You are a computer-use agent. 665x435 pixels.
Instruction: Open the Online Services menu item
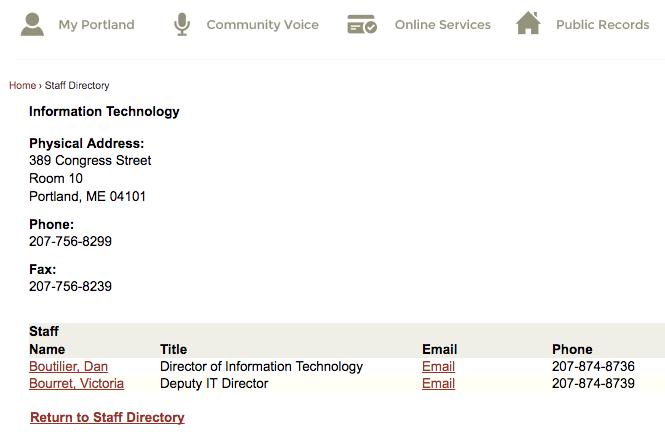[x=442, y=25]
